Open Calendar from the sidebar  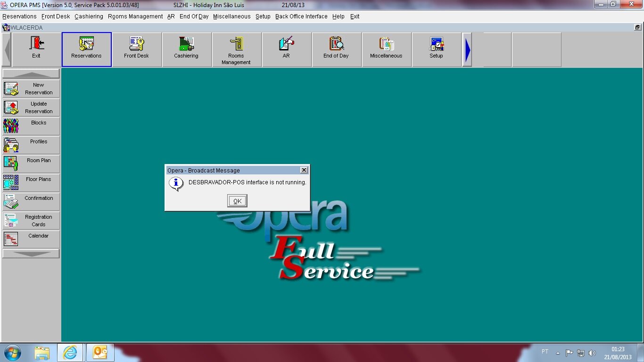[31, 239]
